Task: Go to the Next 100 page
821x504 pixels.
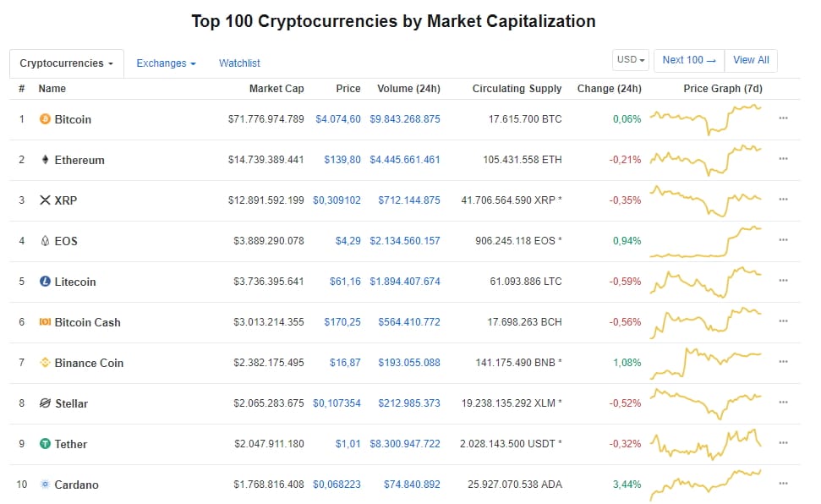Action: 688,60
